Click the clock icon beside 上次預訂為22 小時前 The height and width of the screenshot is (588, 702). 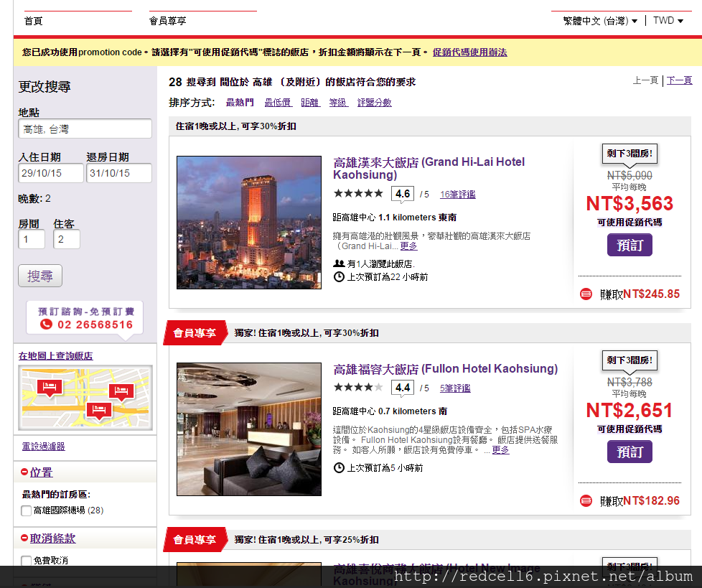339,276
